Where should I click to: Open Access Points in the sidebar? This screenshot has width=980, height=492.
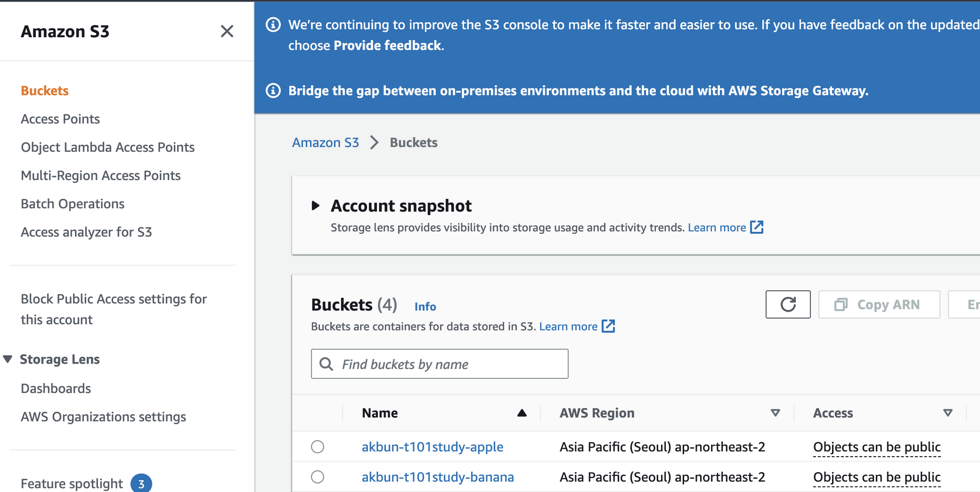coord(60,119)
